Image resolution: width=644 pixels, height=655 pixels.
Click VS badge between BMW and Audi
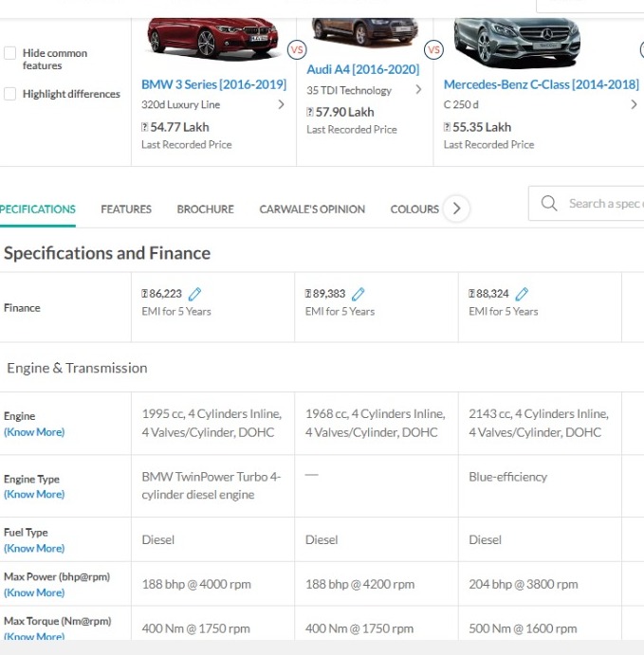pyautogui.click(x=297, y=50)
